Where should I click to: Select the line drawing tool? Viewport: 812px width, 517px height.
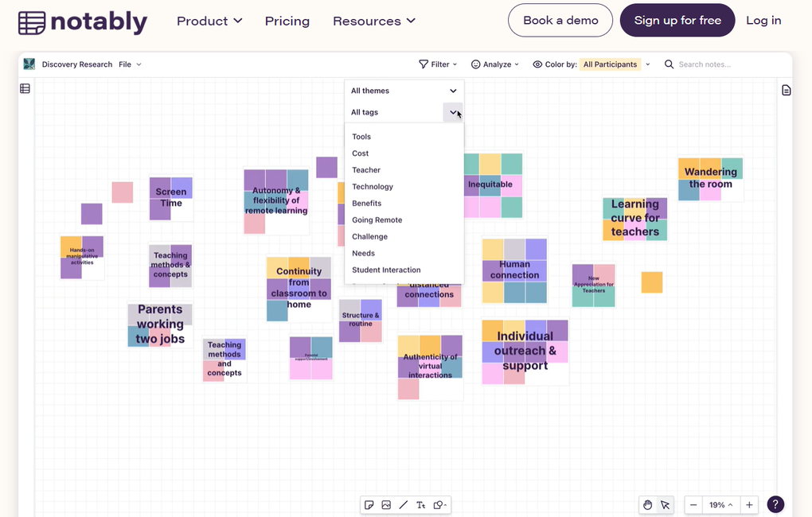(404, 504)
